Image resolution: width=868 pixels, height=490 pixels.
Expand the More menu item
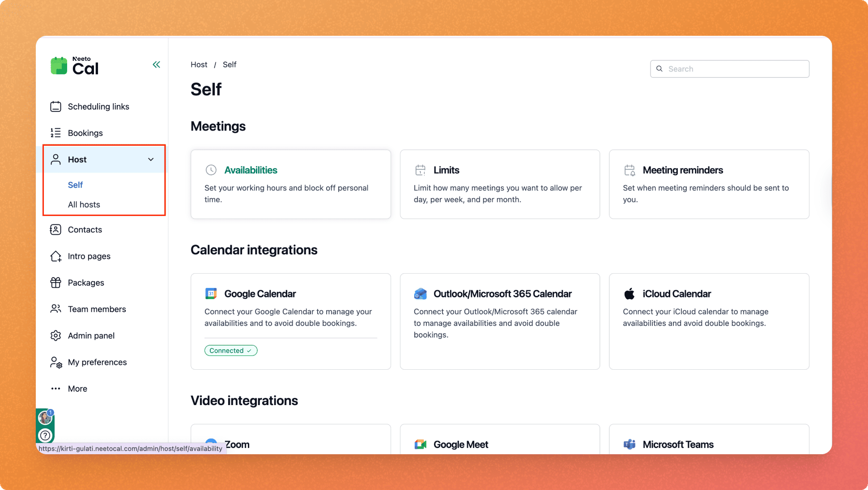coord(77,389)
